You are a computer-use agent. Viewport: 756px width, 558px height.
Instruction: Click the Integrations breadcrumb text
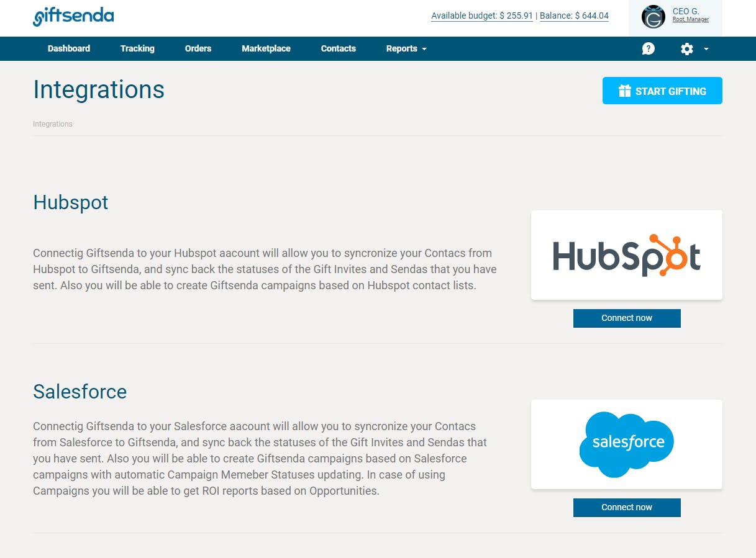point(53,124)
